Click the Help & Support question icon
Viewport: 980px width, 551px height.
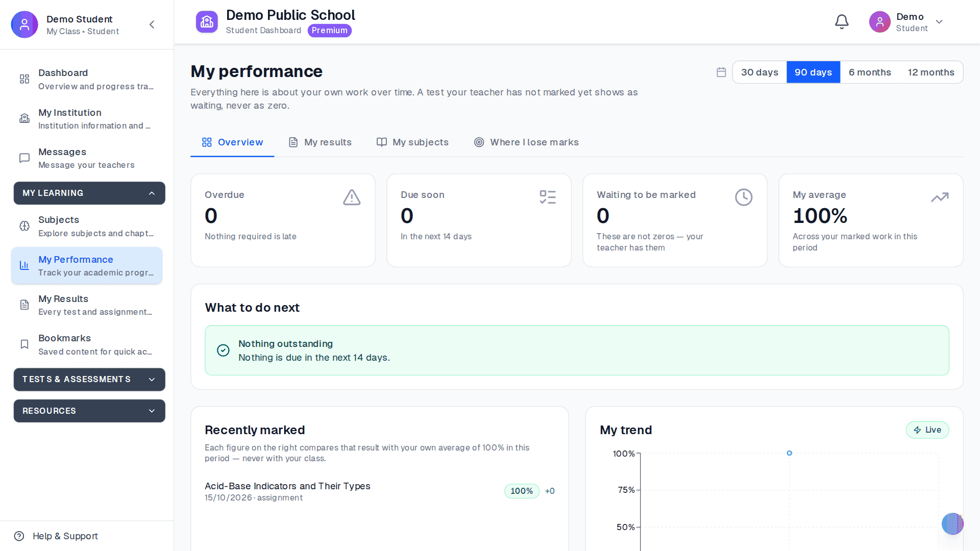tap(19, 536)
